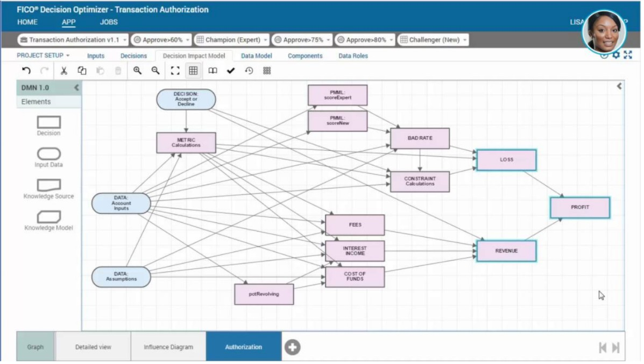
Task: Click the Fit to screen icon
Action: pos(175,71)
